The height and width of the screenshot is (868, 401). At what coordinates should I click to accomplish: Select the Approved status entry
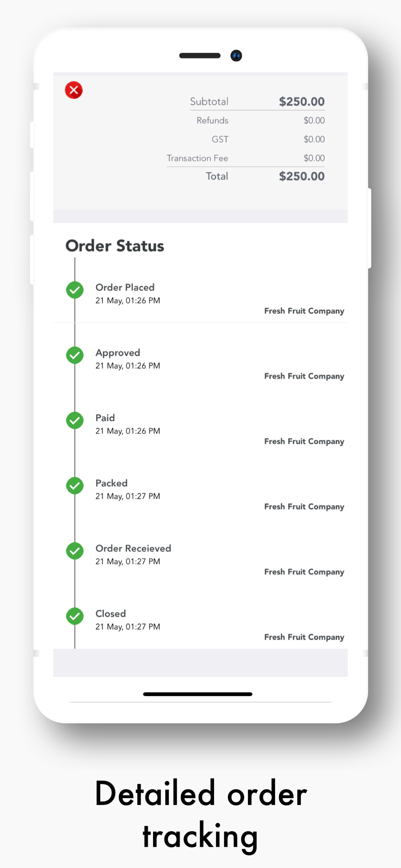point(118,353)
